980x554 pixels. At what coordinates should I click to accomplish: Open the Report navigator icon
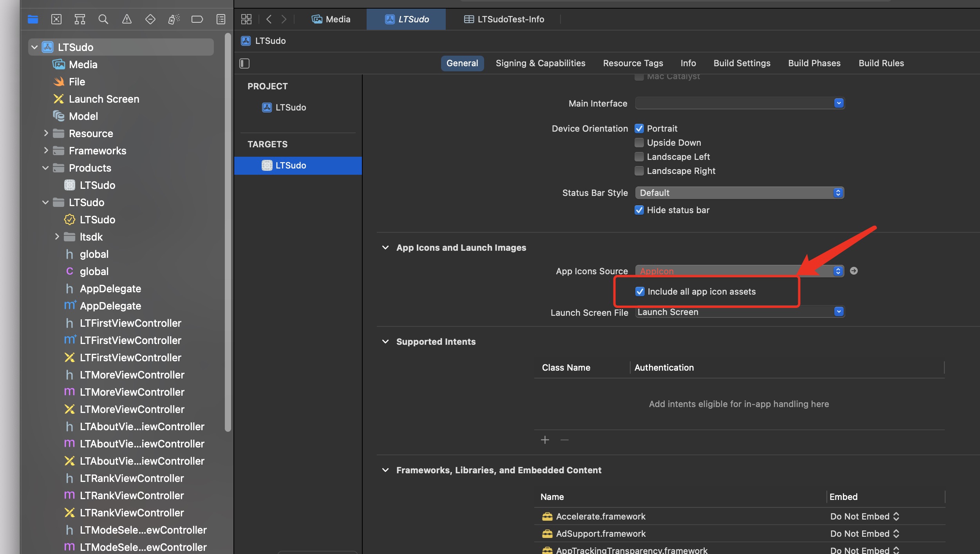[221, 19]
